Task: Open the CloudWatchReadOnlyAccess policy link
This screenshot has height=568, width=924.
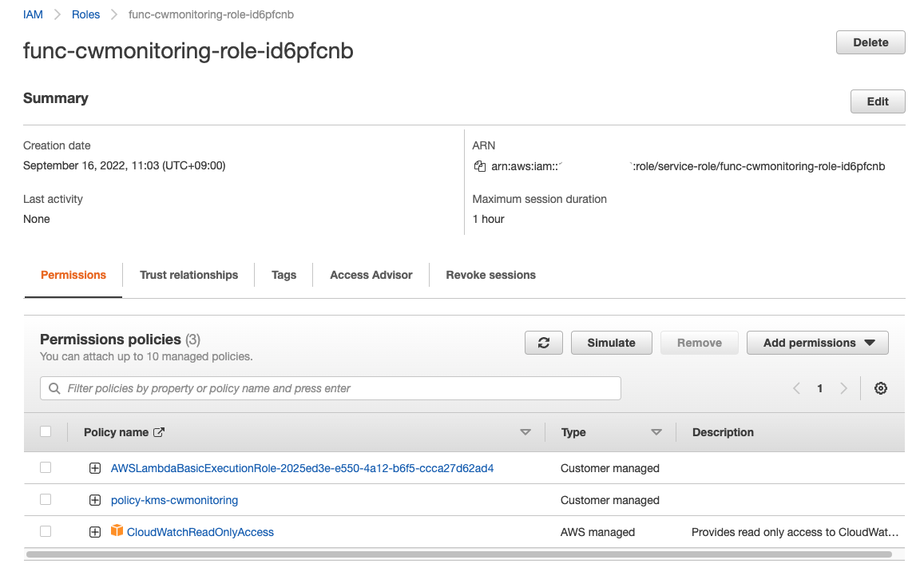Action: click(x=200, y=532)
